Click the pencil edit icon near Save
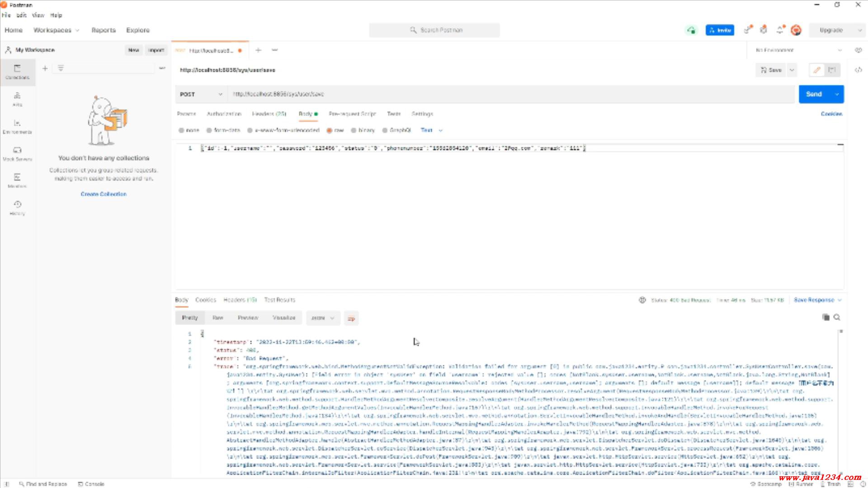Viewport: 868px width, 488px height. click(x=816, y=70)
